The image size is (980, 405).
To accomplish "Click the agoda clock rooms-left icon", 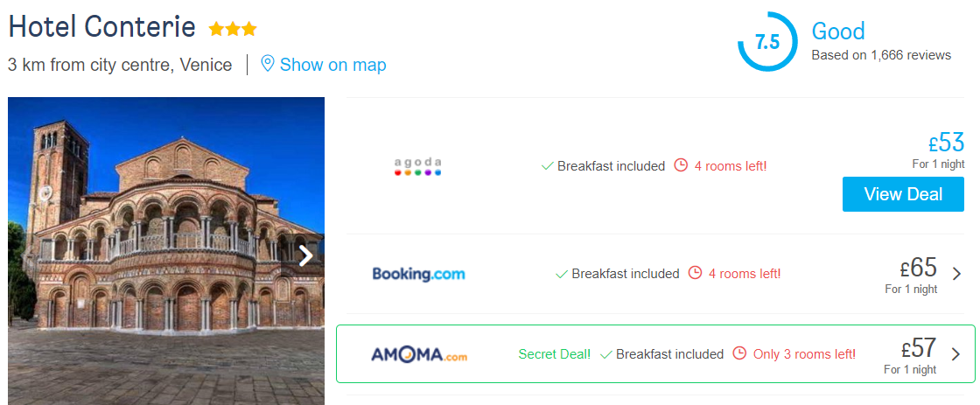I will tap(681, 165).
